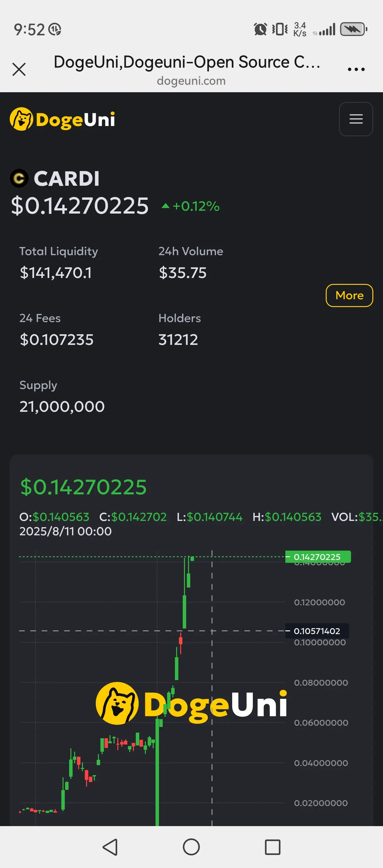This screenshot has height=868, width=383.
Task: Open recent apps square icon
Action: (273, 847)
